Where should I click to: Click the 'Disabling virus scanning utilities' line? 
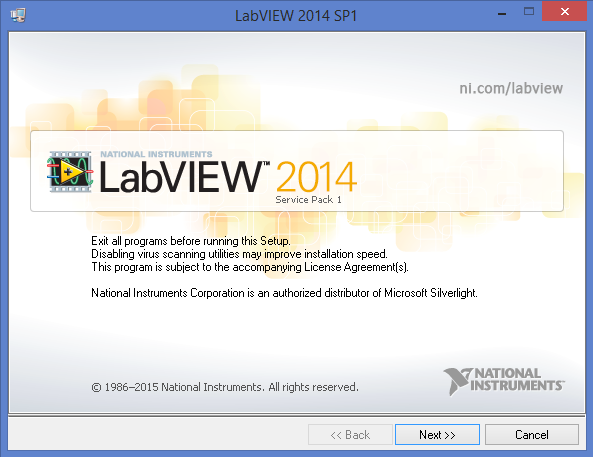point(239,254)
